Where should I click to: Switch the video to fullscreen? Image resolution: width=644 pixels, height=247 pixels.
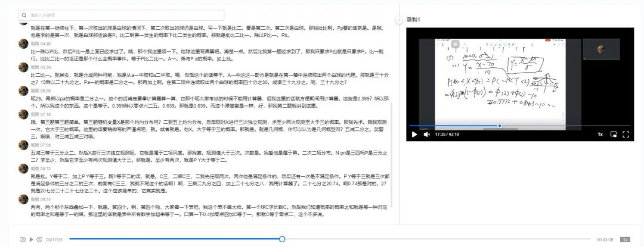click(626, 135)
